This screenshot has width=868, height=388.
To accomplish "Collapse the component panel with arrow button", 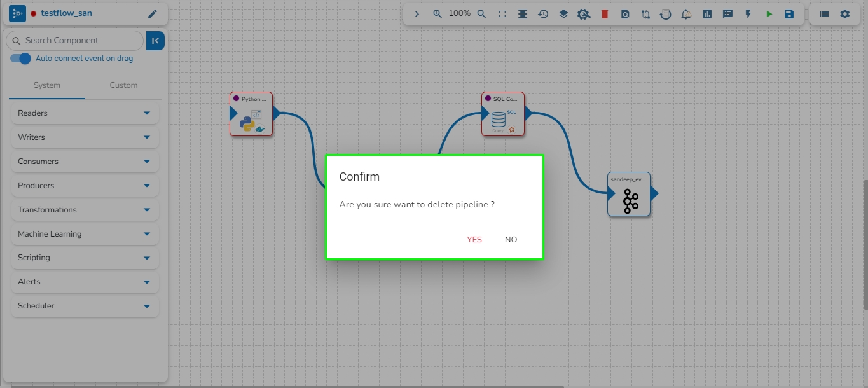I will pos(155,41).
